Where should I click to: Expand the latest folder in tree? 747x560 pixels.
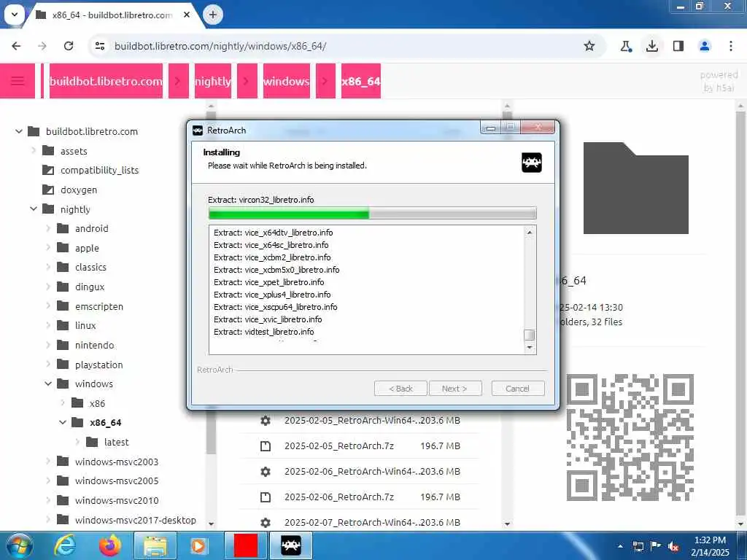77,442
